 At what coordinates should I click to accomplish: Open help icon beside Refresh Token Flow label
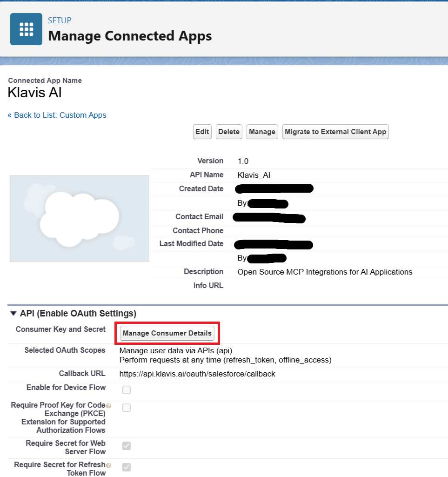[x=109, y=465]
